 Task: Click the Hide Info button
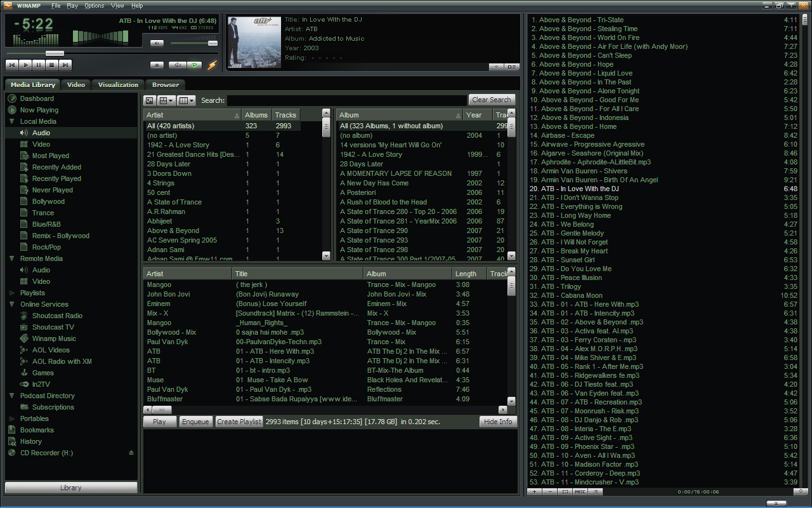pos(498,422)
